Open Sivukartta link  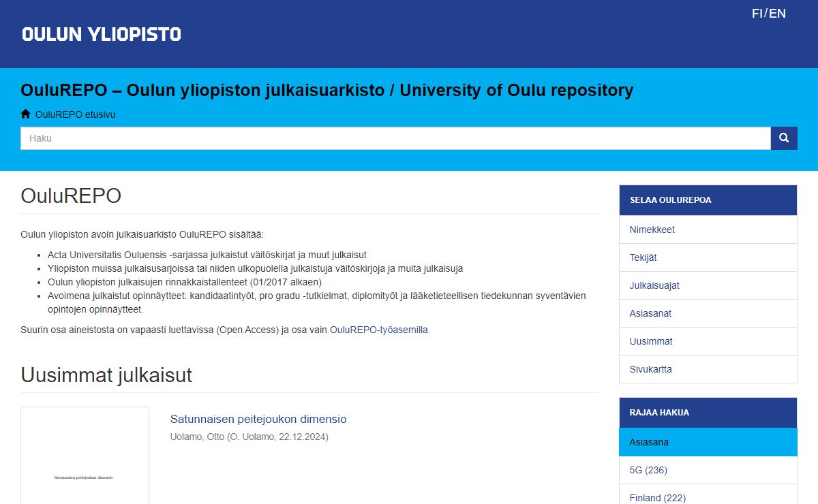(x=708, y=369)
